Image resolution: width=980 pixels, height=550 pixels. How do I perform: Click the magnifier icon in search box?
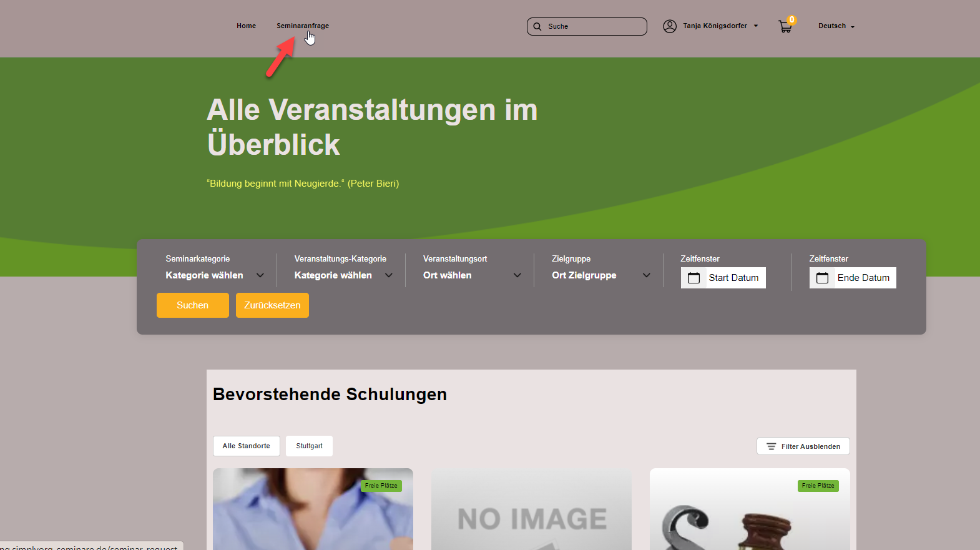pyautogui.click(x=537, y=27)
